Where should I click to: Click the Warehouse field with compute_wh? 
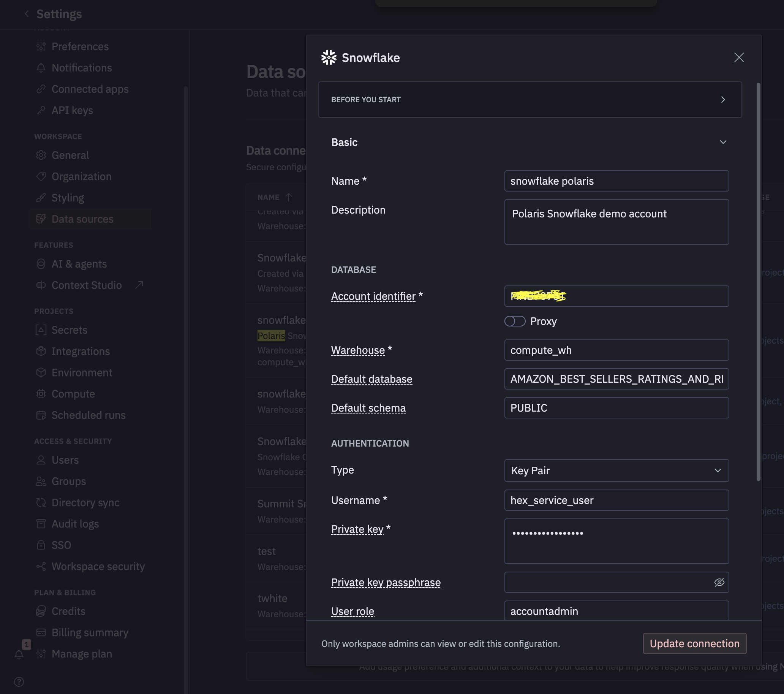616,350
